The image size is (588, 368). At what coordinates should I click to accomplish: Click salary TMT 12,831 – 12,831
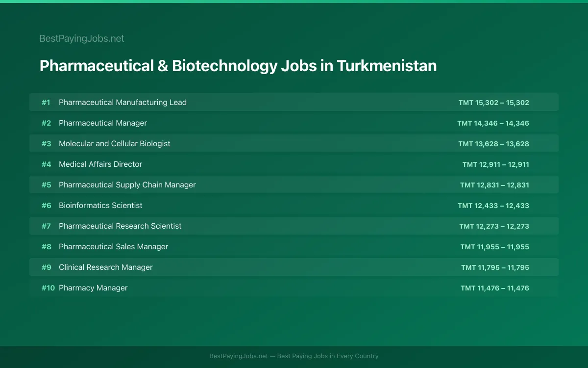[x=494, y=185]
